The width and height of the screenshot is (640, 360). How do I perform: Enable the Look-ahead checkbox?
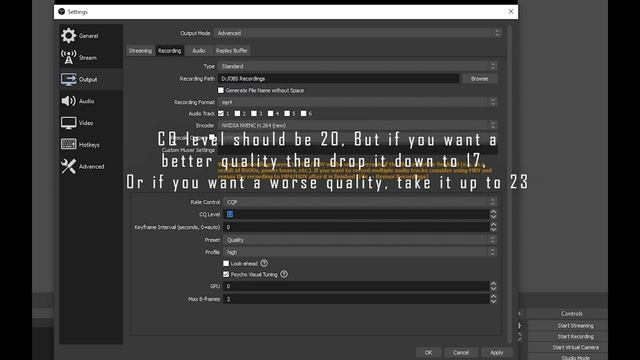click(x=226, y=263)
